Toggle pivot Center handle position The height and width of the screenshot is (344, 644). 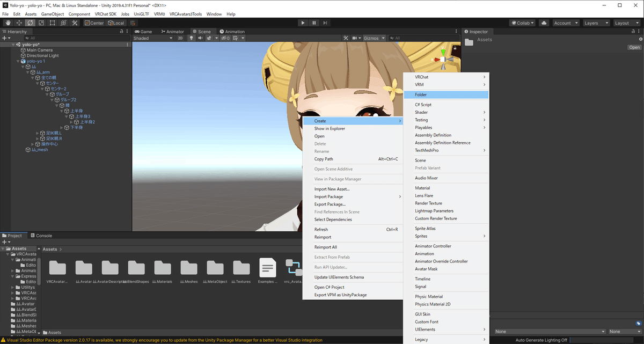[x=94, y=23]
